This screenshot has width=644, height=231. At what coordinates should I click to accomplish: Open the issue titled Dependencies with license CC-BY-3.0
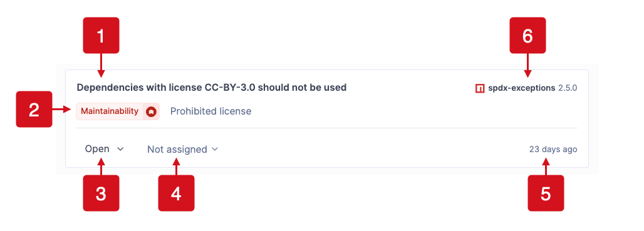pos(212,88)
